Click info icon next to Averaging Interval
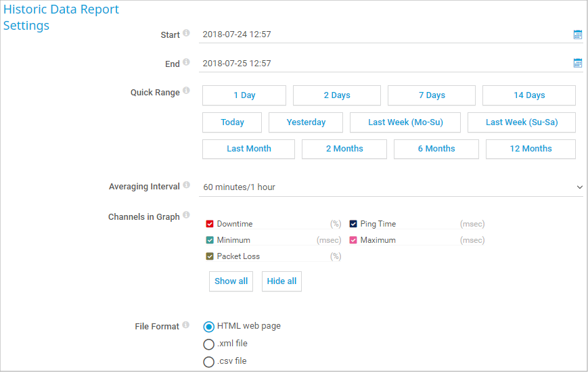 186,185
